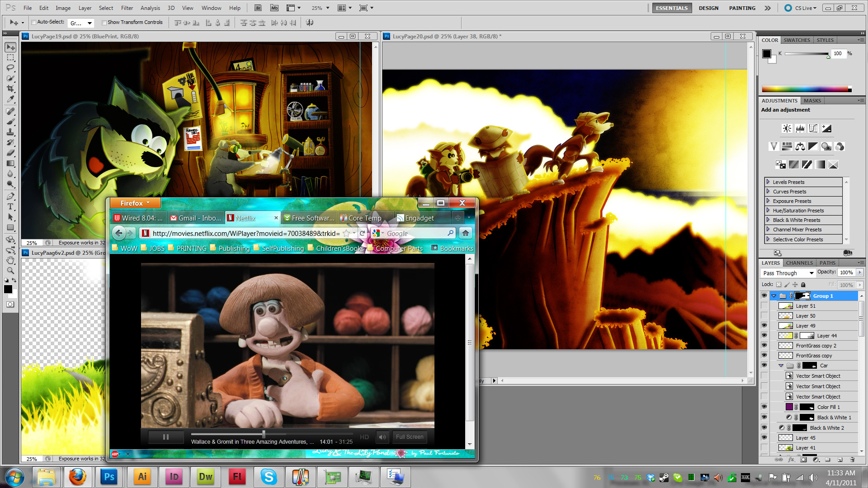Hide the FrontGrass copy 2 layer
The width and height of the screenshot is (868, 488).
764,345
